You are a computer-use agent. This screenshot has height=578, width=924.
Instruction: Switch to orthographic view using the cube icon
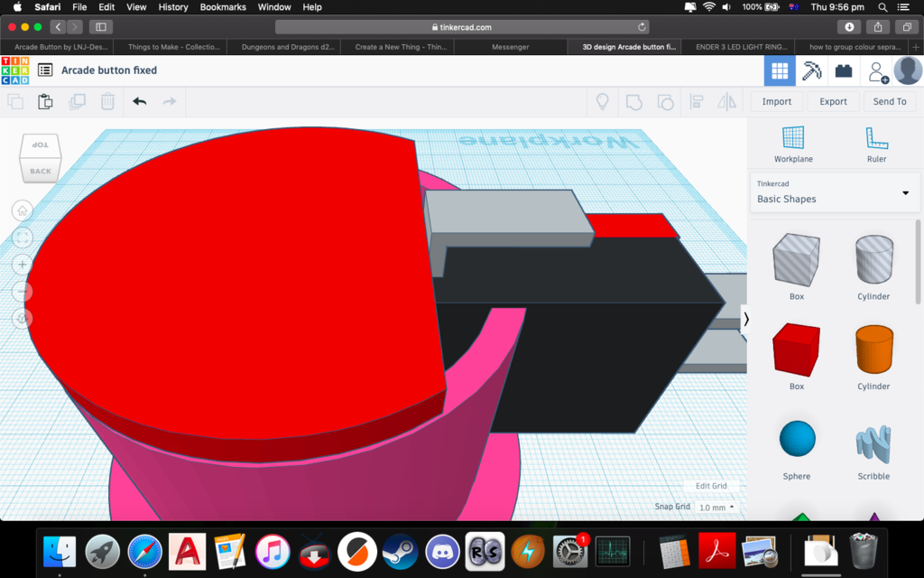click(22, 318)
